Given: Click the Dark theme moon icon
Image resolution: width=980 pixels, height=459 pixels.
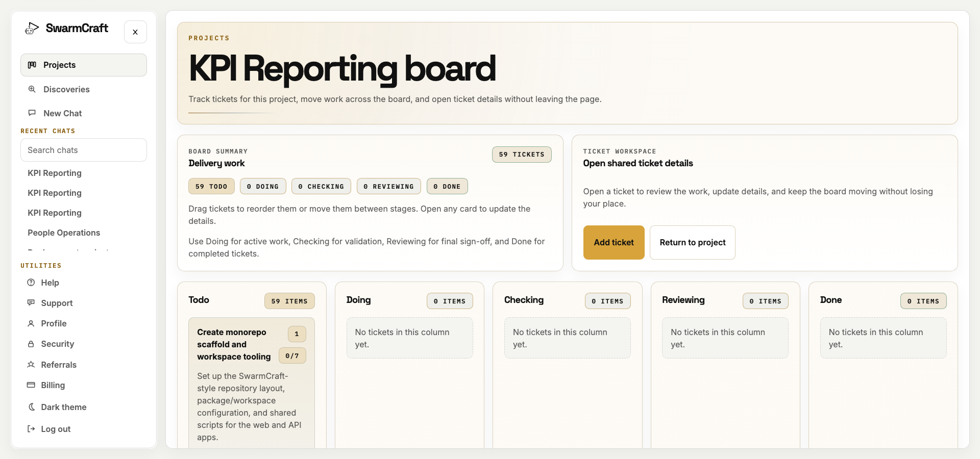Looking at the screenshot, I should [x=31, y=407].
